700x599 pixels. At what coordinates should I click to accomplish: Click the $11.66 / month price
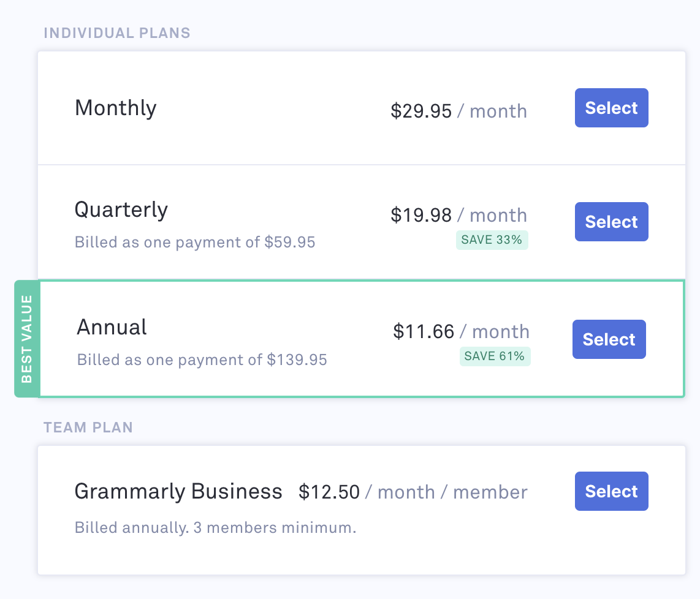point(461,332)
